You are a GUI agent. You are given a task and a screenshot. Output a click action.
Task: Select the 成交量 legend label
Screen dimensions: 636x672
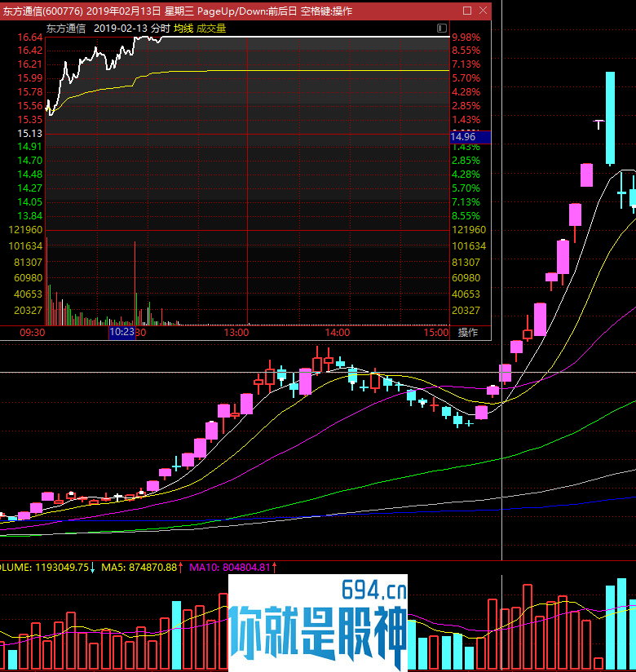[x=211, y=29]
